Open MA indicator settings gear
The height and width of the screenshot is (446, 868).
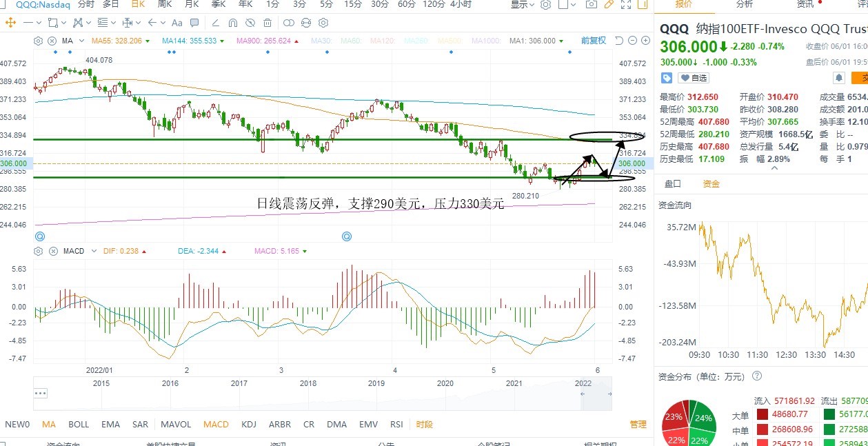[x=38, y=41]
